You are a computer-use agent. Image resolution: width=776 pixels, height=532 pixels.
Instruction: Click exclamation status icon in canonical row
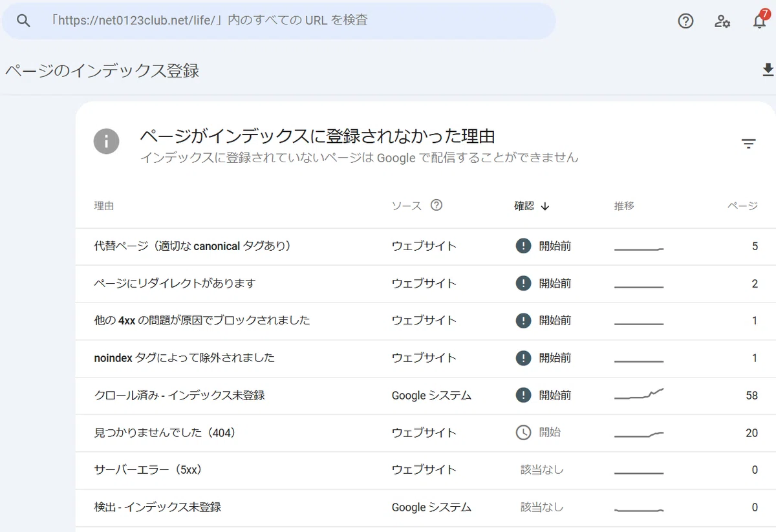pyautogui.click(x=523, y=246)
